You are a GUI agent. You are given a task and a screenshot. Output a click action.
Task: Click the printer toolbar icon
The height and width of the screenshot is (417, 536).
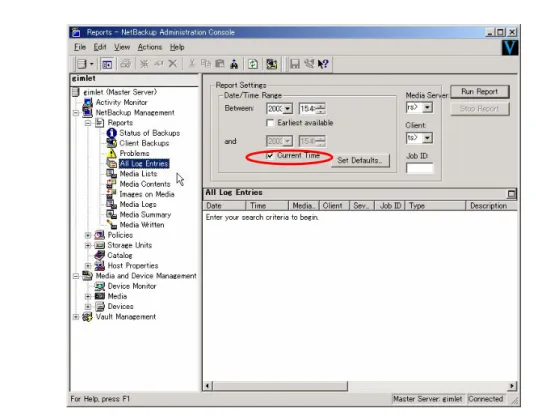pyautogui.click(x=126, y=64)
